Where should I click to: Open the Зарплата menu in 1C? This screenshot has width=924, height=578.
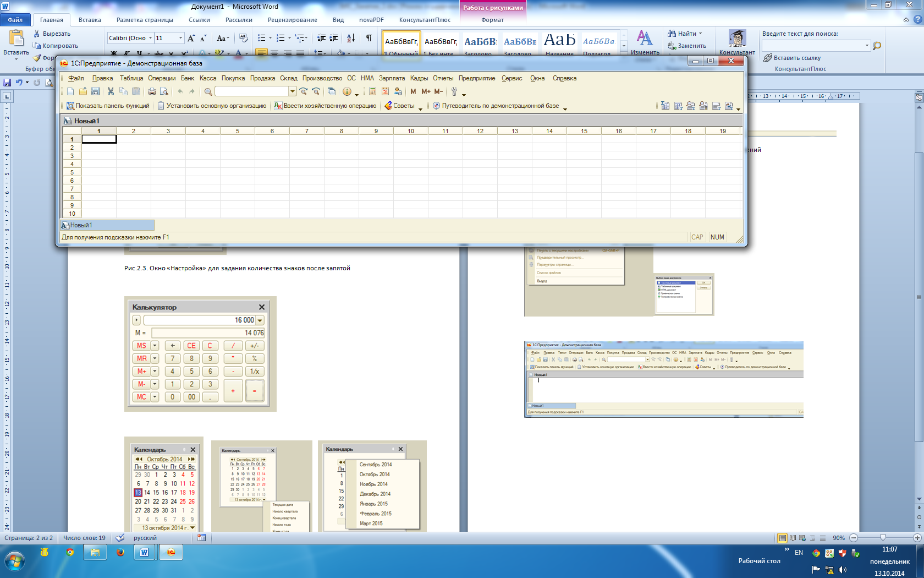(392, 78)
